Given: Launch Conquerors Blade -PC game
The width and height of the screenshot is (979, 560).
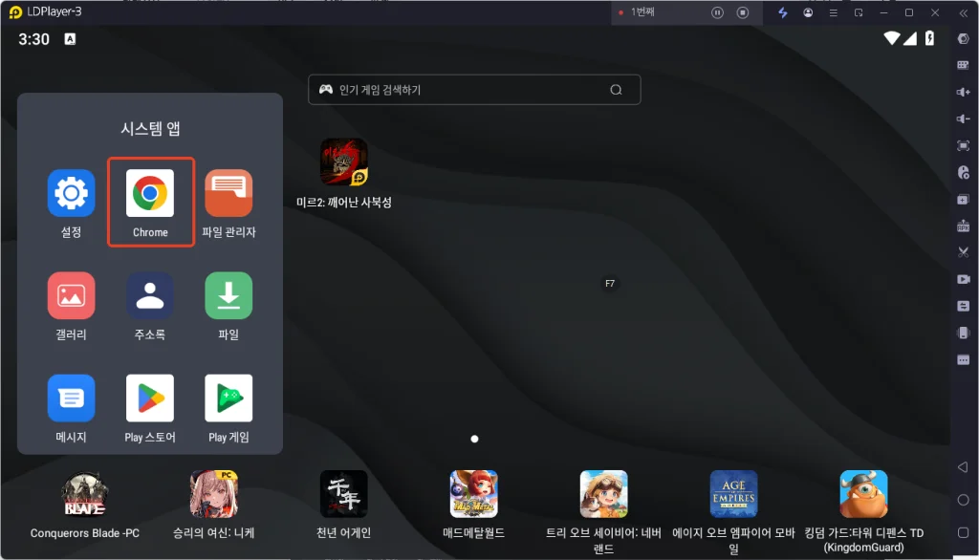Looking at the screenshot, I should 85,494.
